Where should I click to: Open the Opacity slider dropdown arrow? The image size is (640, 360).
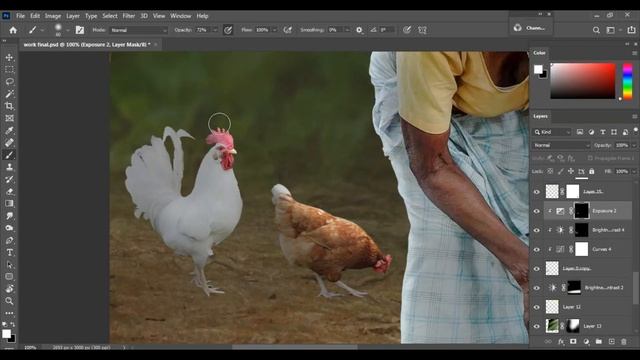click(215, 30)
